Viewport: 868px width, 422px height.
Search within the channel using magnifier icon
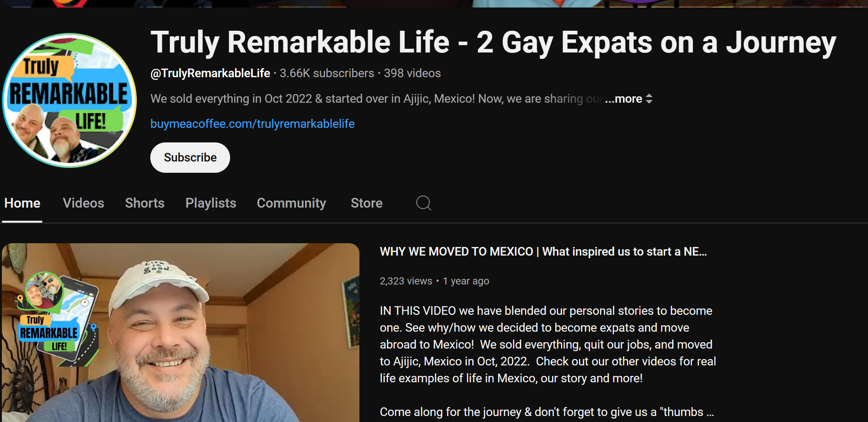tap(424, 203)
